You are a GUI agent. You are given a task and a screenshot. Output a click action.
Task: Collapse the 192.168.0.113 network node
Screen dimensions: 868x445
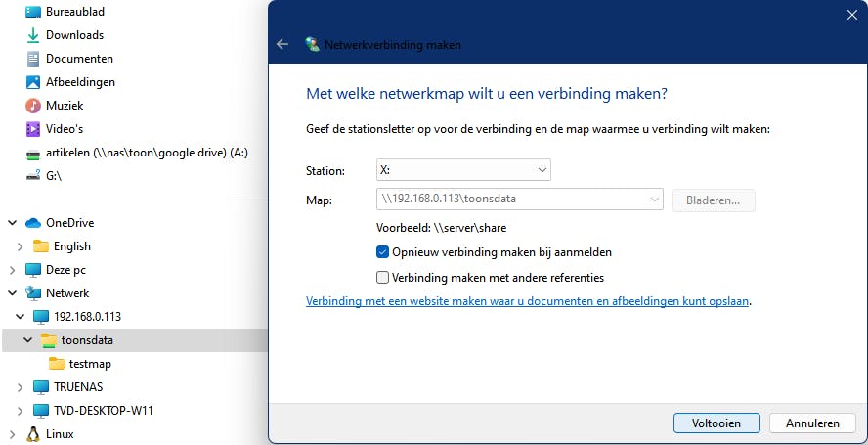click(x=20, y=317)
